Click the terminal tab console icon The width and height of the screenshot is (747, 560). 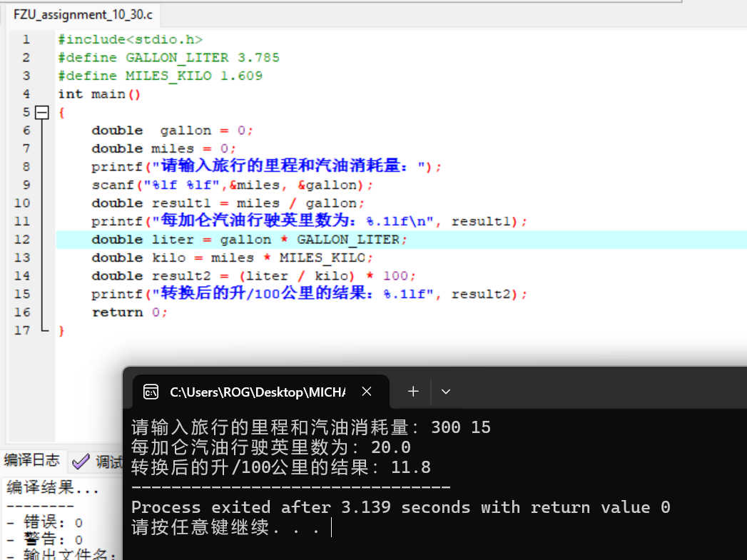click(151, 392)
